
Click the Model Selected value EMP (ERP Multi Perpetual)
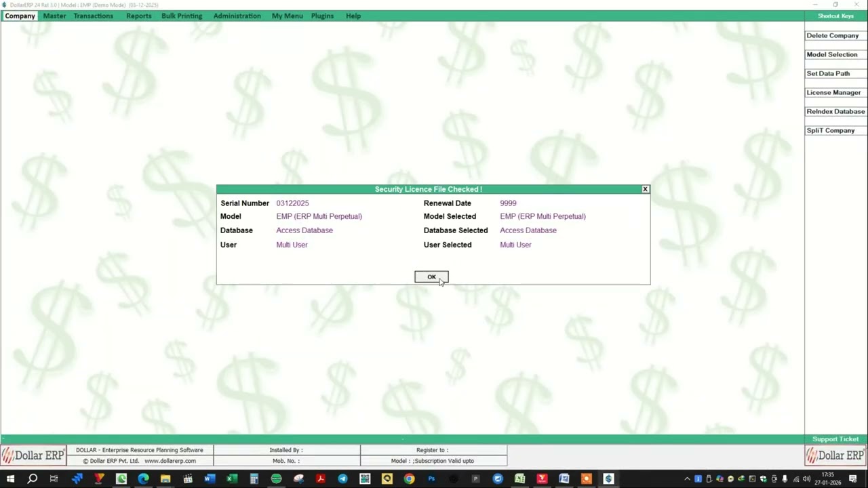coord(542,216)
